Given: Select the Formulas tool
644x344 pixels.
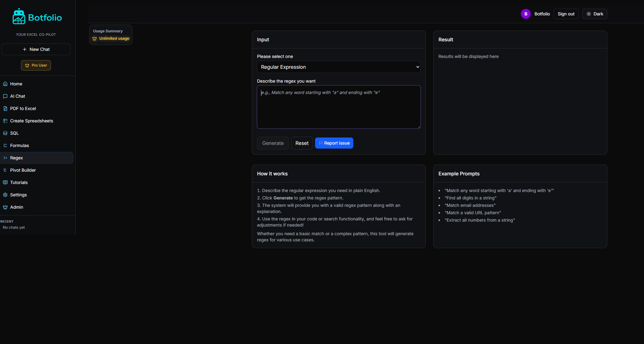Looking at the screenshot, I should pos(19,145).
